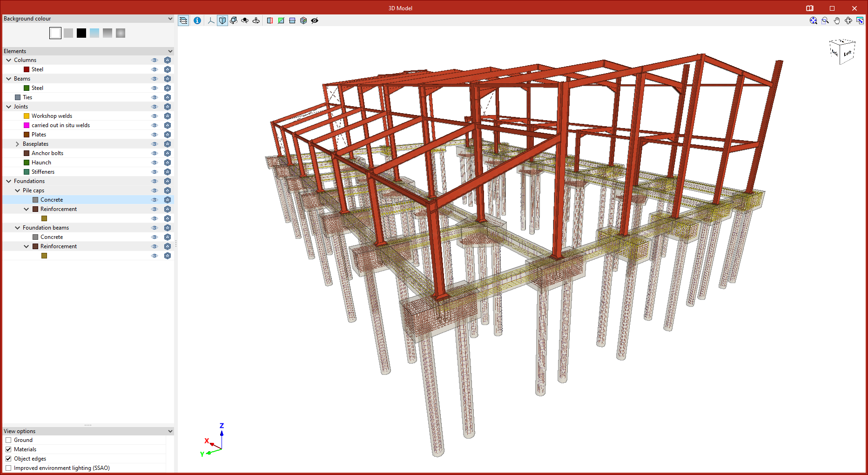Screen dimensions: 868x475
Task: Click the cube icon on Stiffeners row
Action: [x=168, y=172]
